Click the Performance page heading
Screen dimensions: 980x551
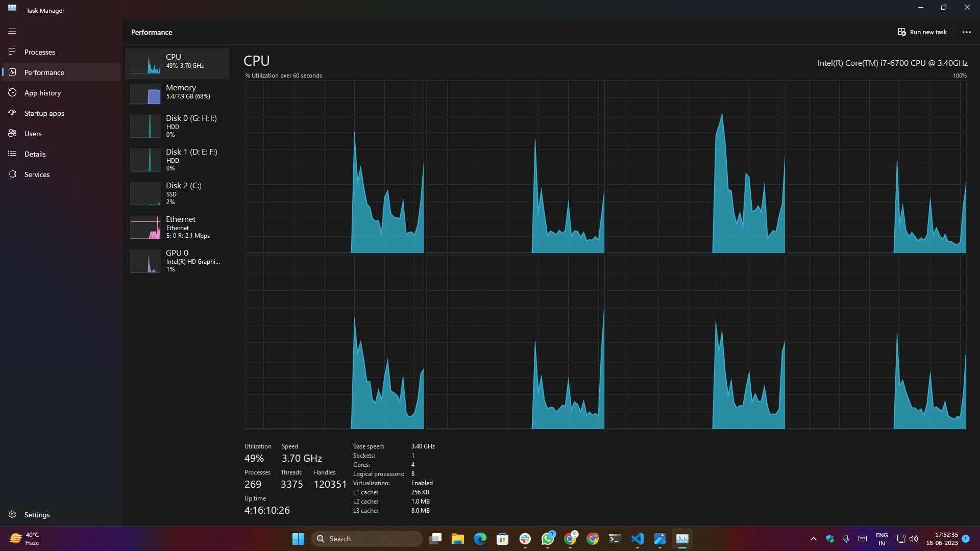point(152,32)
